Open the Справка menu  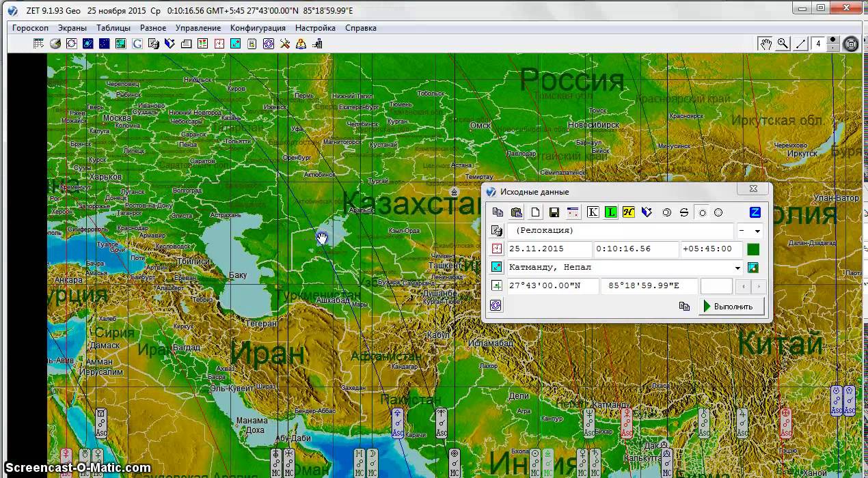point(361,28)
